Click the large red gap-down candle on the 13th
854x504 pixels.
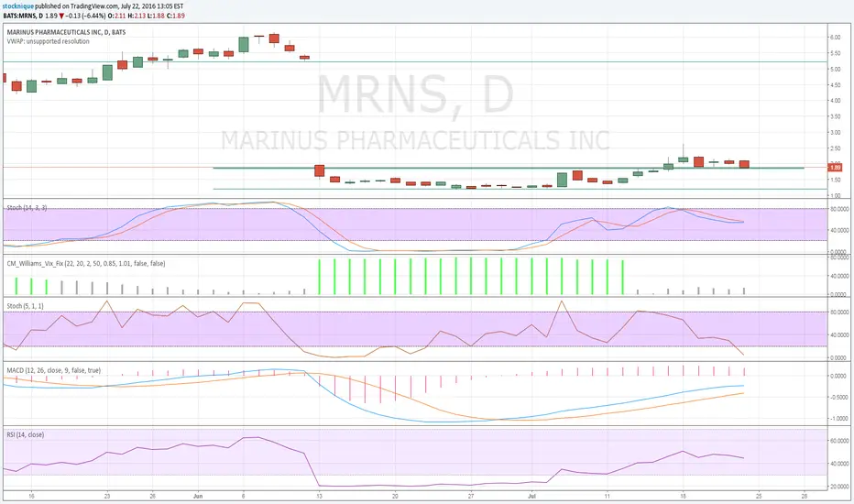[x=319, y=171]
